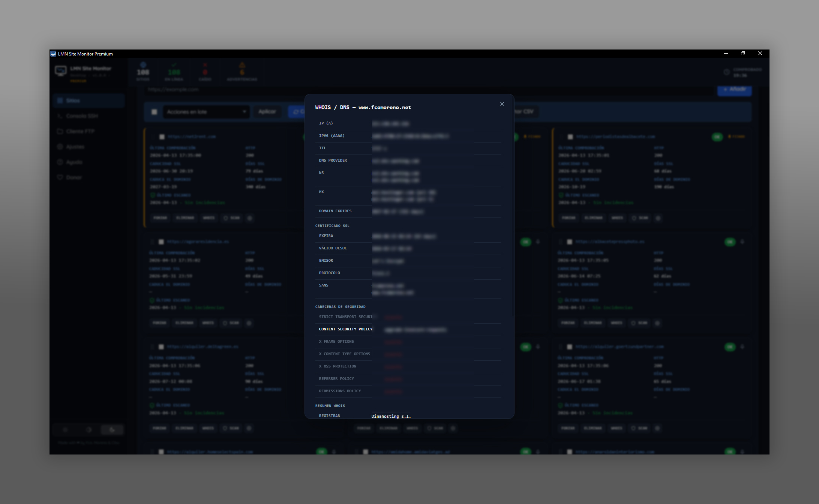This screenshot has height=504, width=819.
Task: Click the Caídos status counter
Action: coord(205,72)
